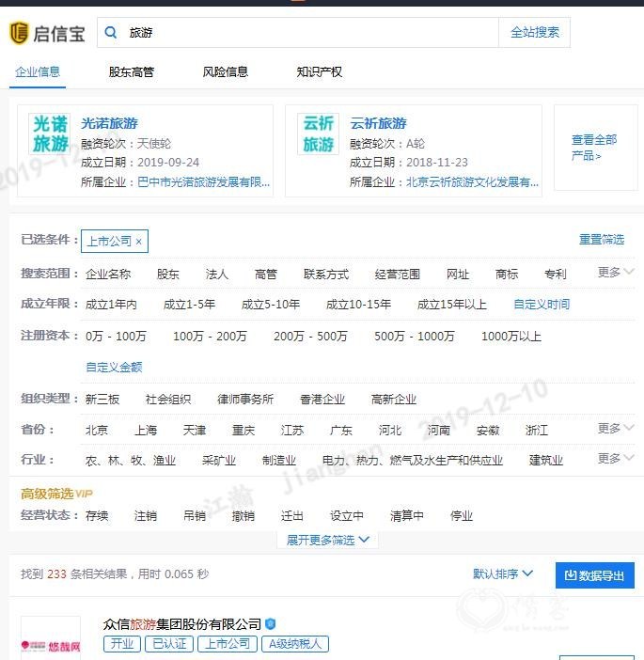Select search scope 专利
This screenshot has width=644, height=660.
[x=556, y=274]
